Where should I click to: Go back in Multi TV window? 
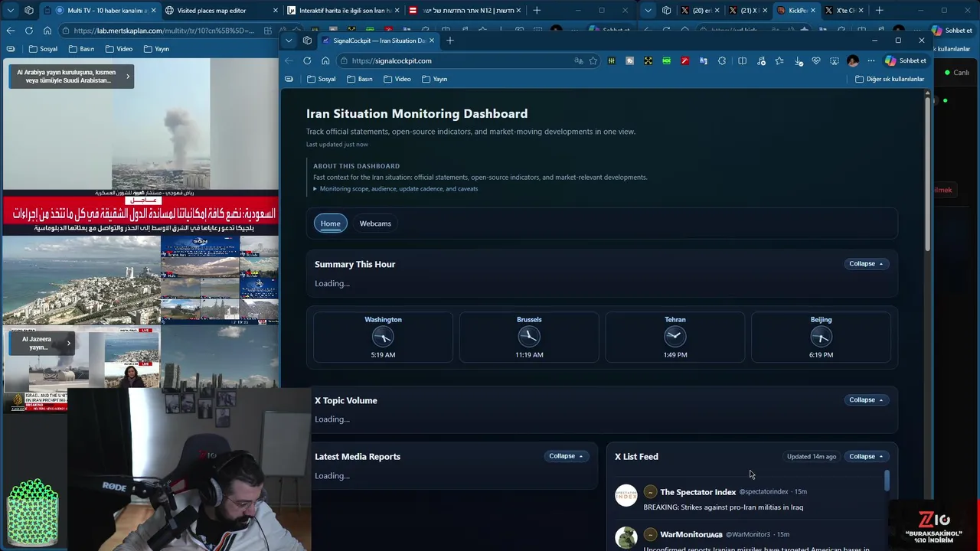[11, 31]
